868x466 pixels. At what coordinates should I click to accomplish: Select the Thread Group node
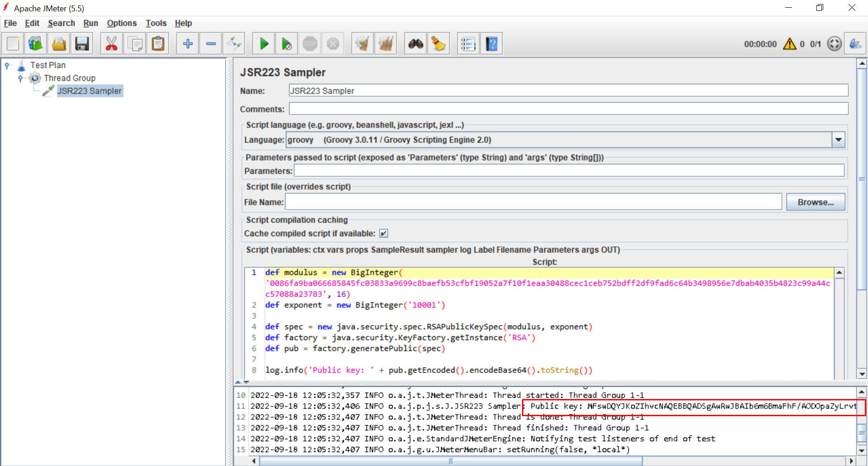[x=70, y=78]
